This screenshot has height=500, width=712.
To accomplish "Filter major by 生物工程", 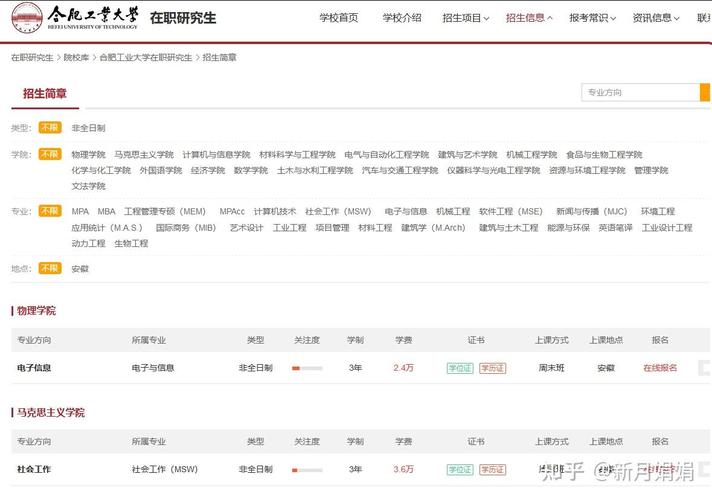I will (x=131, y=243).
